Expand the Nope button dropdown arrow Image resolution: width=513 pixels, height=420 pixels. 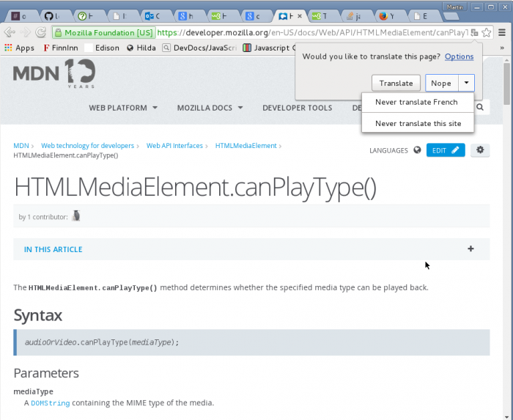tap(466, 83)
